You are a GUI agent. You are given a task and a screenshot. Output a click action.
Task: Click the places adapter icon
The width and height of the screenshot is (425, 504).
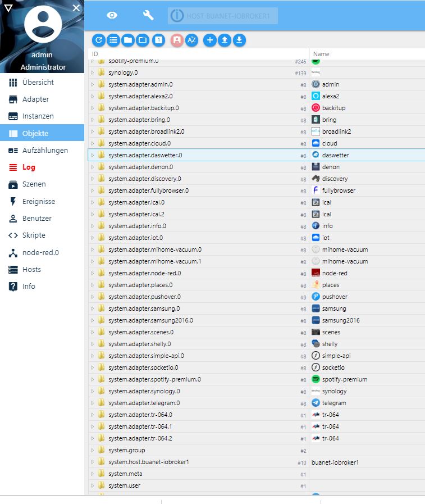click(x=316, y=285)
